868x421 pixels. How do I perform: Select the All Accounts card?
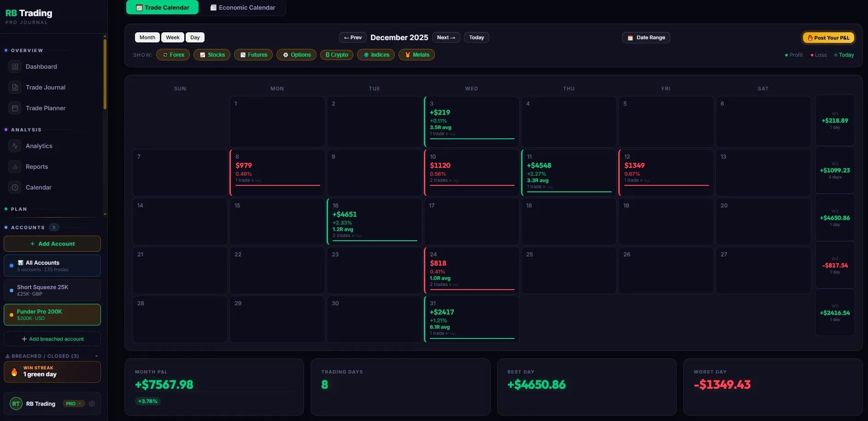[52, 266]
